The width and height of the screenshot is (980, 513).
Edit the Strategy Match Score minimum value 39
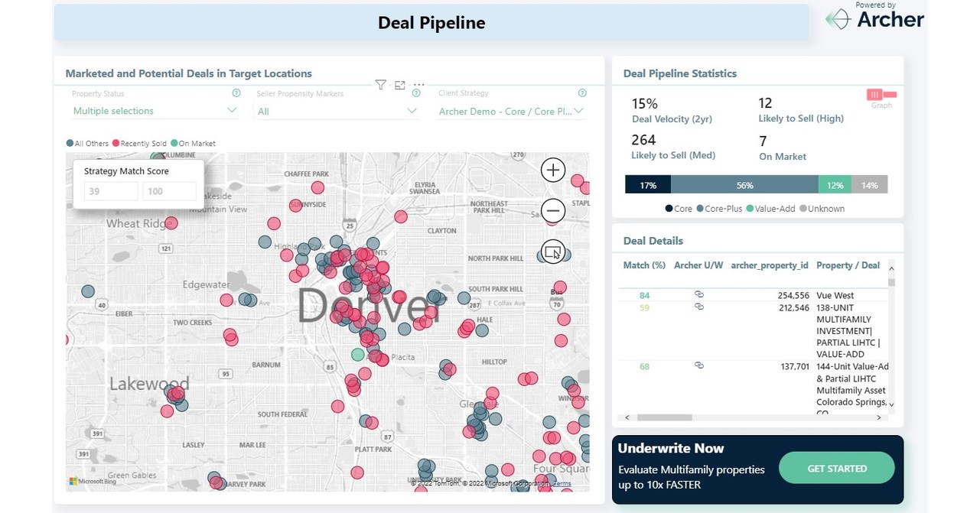pyautogui.click(x=110, y=191)
